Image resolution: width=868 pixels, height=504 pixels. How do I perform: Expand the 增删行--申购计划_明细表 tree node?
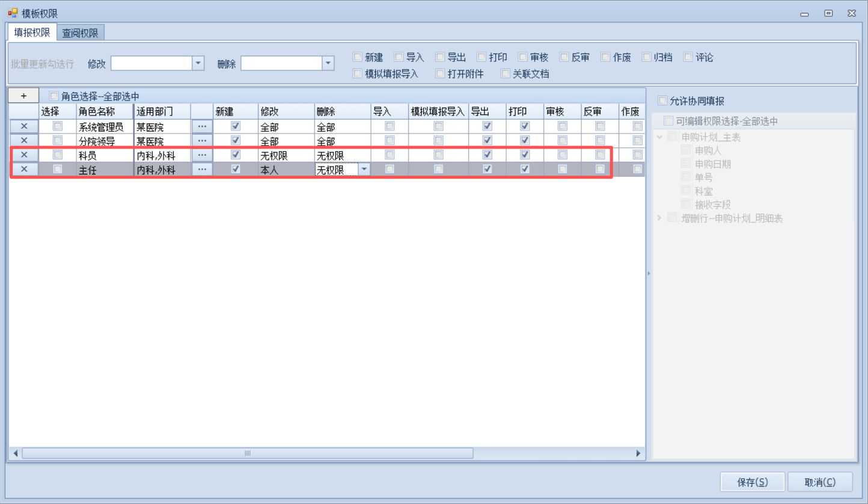click(659, 218)
